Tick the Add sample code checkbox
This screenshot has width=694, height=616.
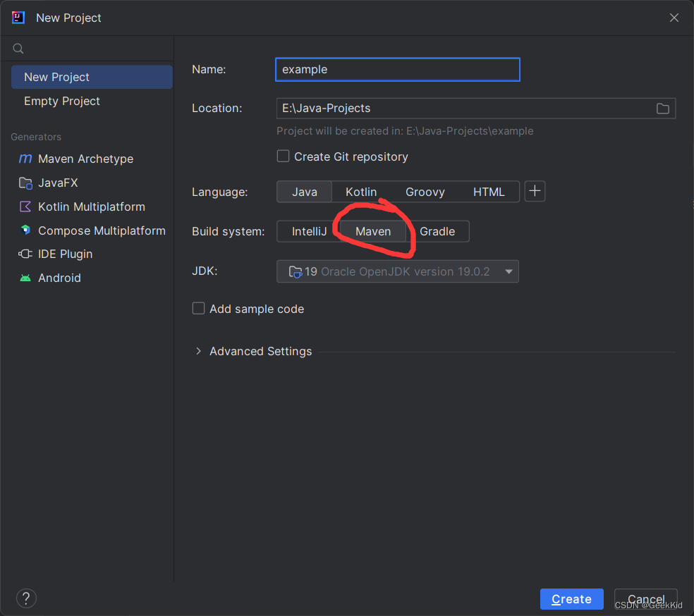pyautogui.click(x=198, y=308)
